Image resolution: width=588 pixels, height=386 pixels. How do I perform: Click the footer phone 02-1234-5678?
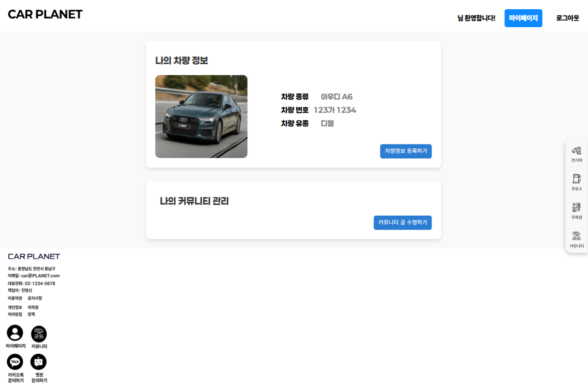(31, 283)
